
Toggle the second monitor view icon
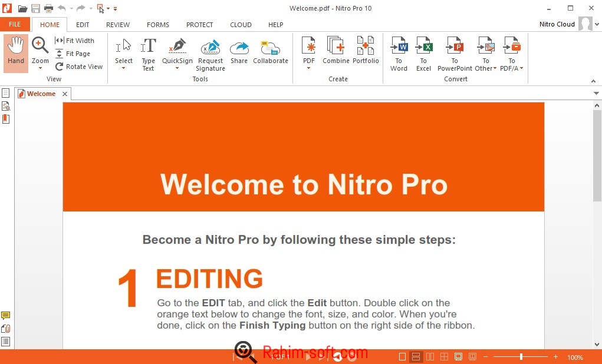(x=472, y=357)
